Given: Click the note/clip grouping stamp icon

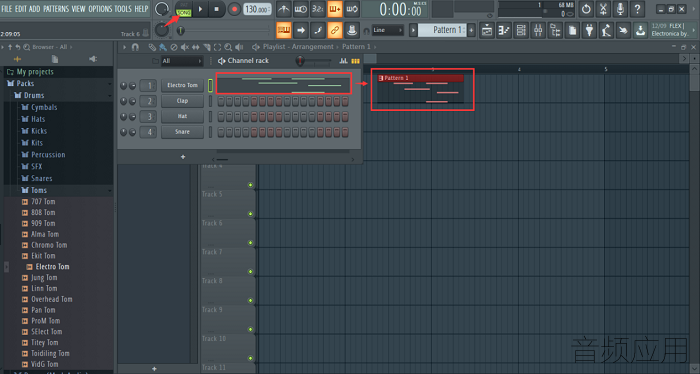Looking at the screenshot, I should coord(352,30).
